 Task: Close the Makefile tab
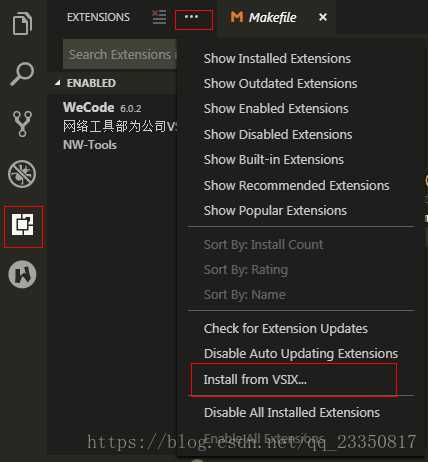click(x=323, y=17)
